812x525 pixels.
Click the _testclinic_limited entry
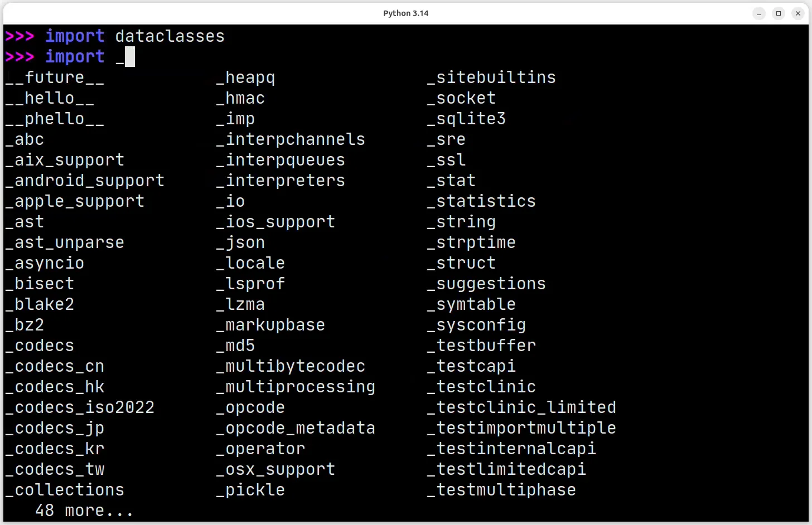tap(521, 407)
